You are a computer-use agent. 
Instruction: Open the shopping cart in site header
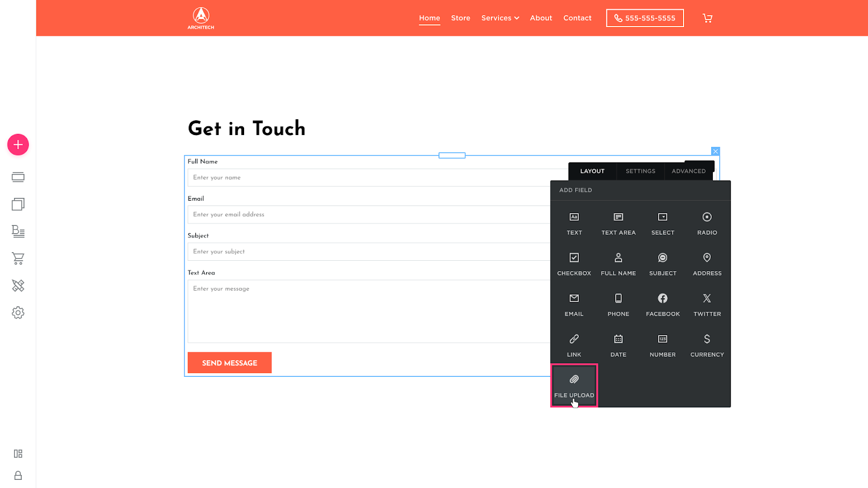coord(707,18)
